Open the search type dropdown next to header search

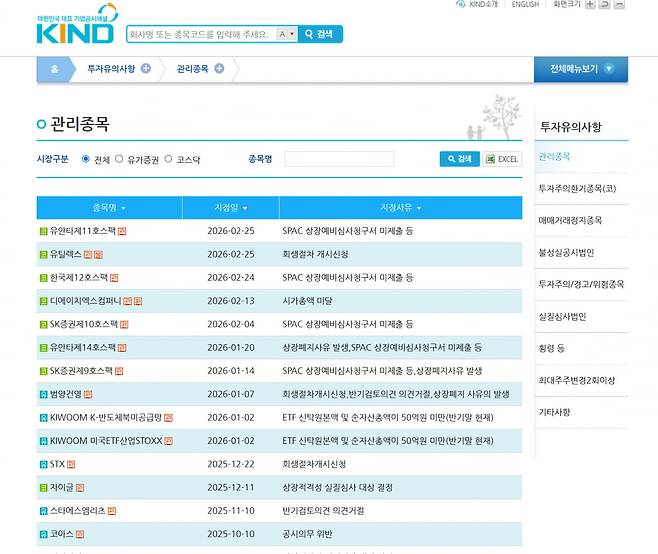[x=287, y=34]
